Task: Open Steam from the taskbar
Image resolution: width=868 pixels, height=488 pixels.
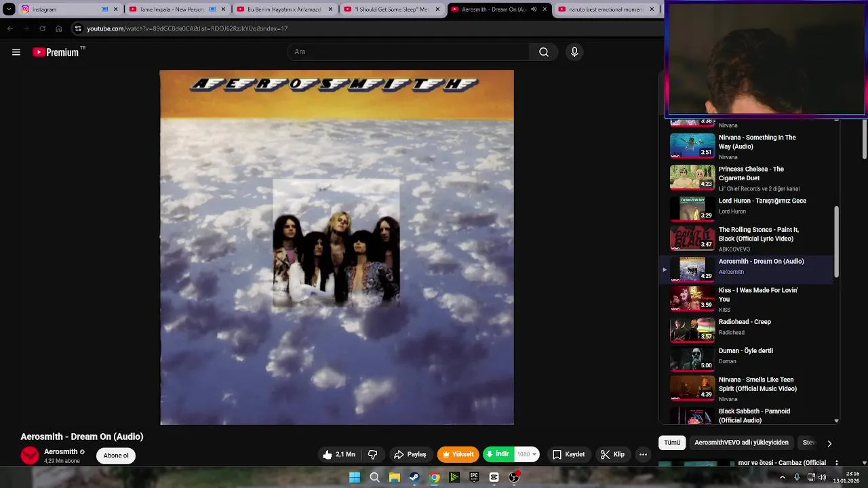Action: 414,477
